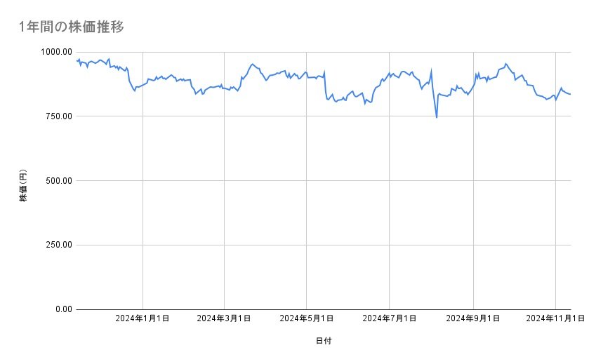The width and height of the screenshot is (589, 364).
Task: Click the chart title 1年間の株価推移
Action: (x=72, y=27)
